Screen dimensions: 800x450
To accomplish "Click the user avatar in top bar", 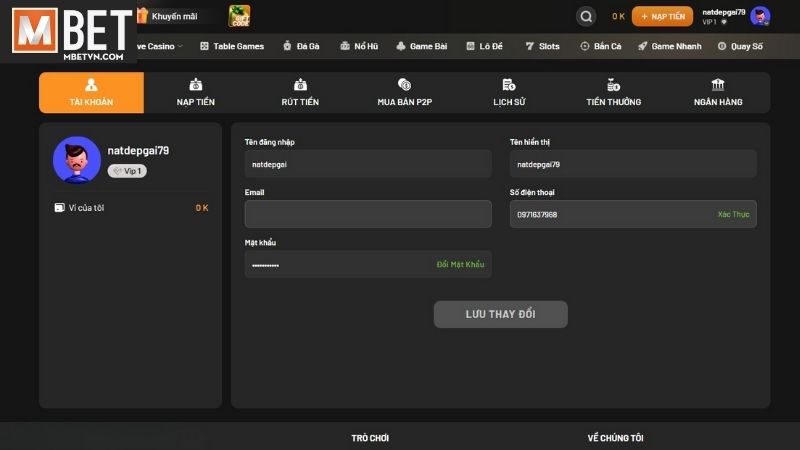I will (760, 16).
